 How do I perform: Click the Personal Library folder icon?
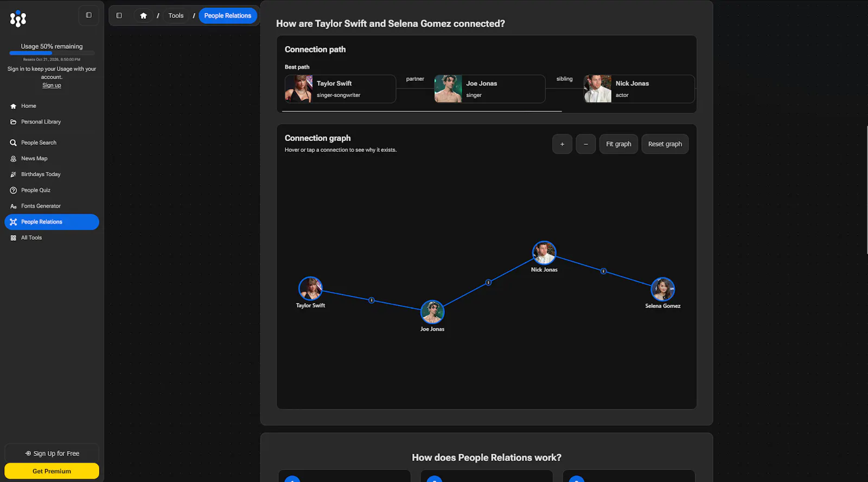coord(14,122)
